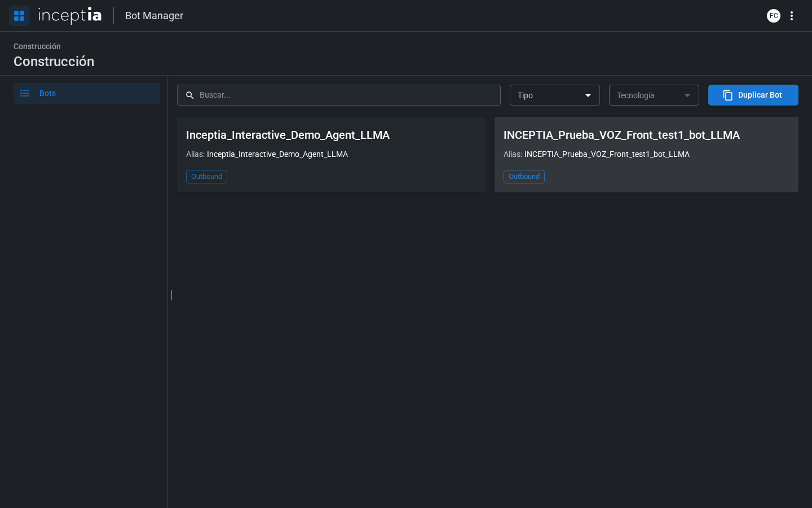Open the FC user avatar

[774, 16]
